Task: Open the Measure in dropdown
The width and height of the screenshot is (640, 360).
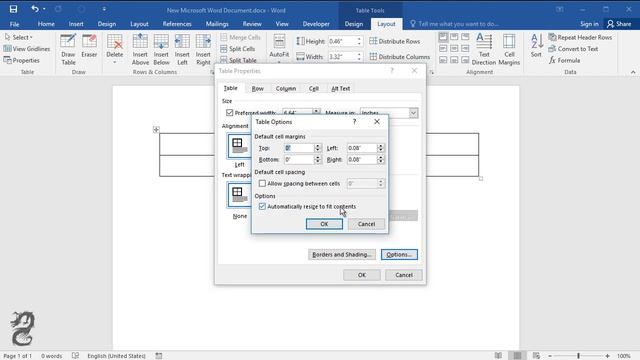Action: pos(413,113)
